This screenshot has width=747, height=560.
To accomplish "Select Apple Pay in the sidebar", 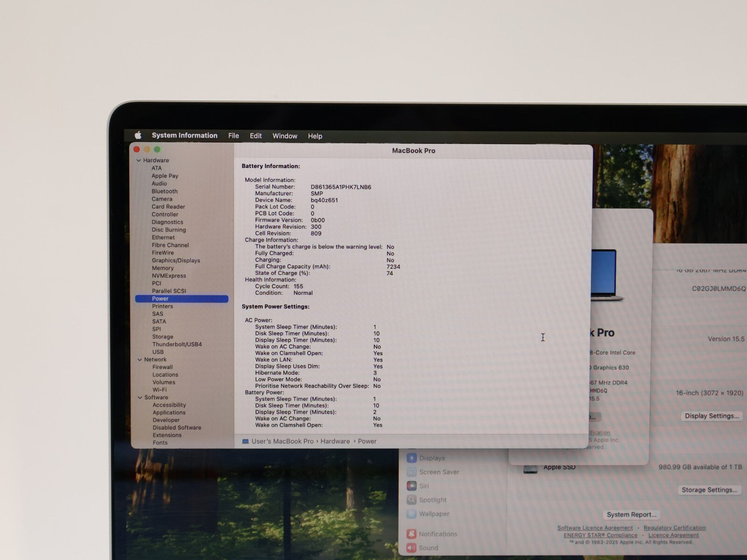I will [x=165, y=176].
